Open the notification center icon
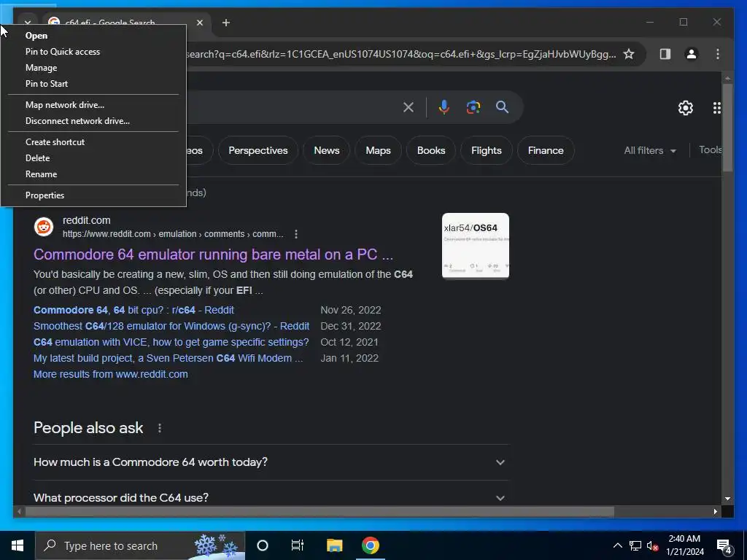The width and height of the screenshot is (747, 560). pyautogui.click(x=724, y=546)
